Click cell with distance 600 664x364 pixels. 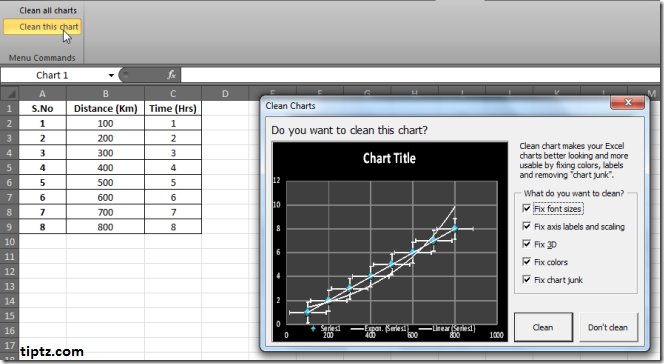[105, 197]
